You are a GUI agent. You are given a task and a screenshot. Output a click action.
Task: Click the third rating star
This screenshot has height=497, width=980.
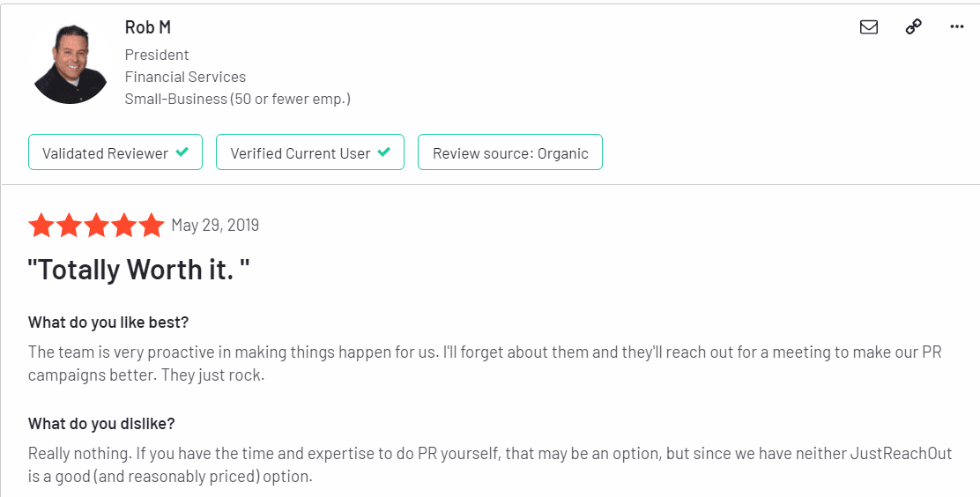pyautogui.click(x=96, y=226)
